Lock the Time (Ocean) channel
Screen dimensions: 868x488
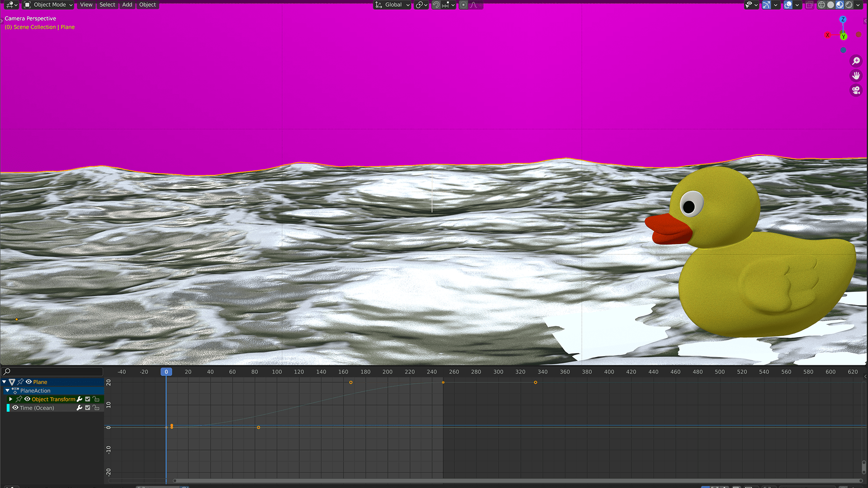pos(96,408)
